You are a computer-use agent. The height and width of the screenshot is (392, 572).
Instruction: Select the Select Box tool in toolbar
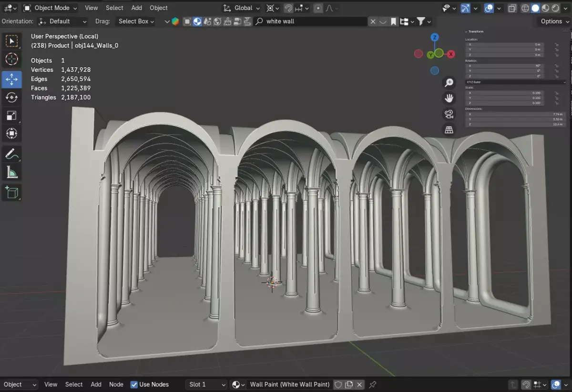coord(11,41)
